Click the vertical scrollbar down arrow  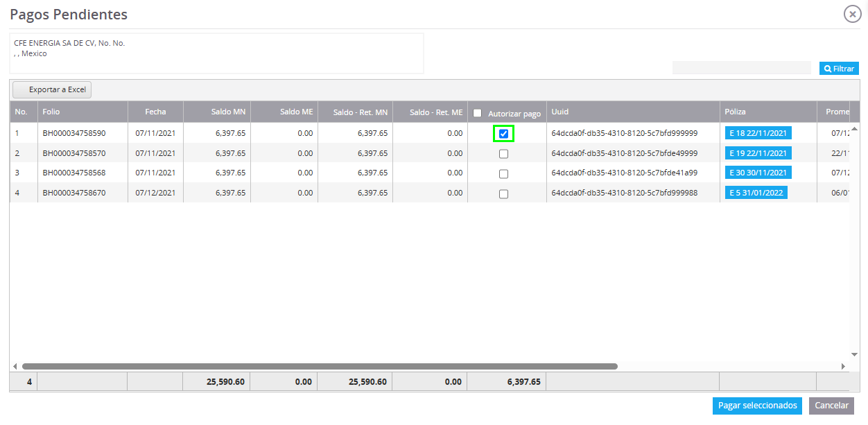point(854,355)
